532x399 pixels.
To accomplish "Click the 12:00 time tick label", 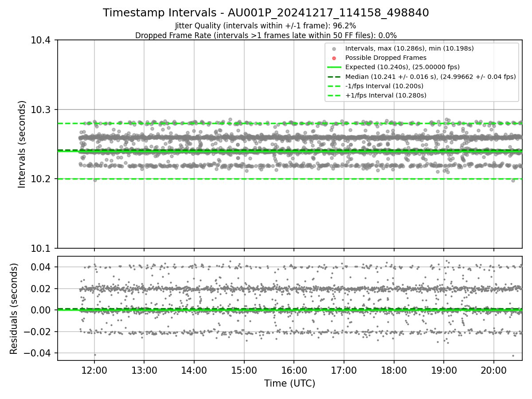I will tap(94, 371).
